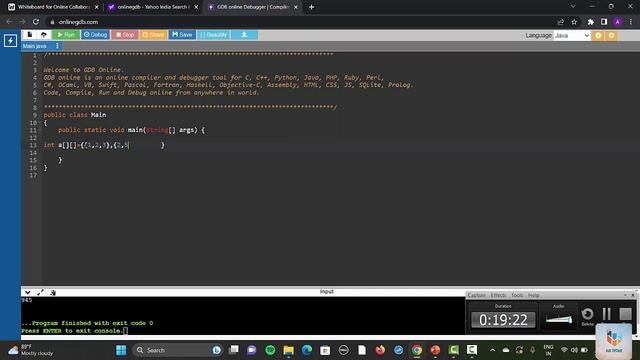Download the code with the download icon
This screenshot has height=360, width=640.
(x=244, y=35)
